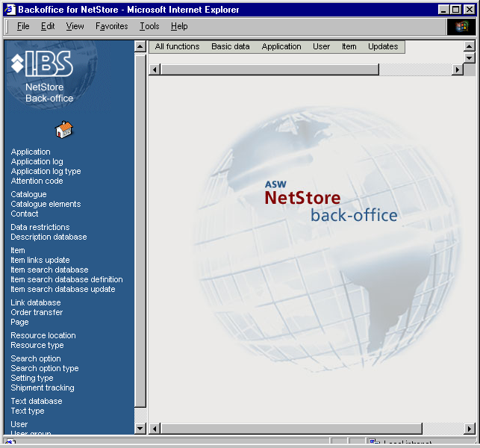Open the Search option link
The image size is (480, 448).
[x=36, y=358]
